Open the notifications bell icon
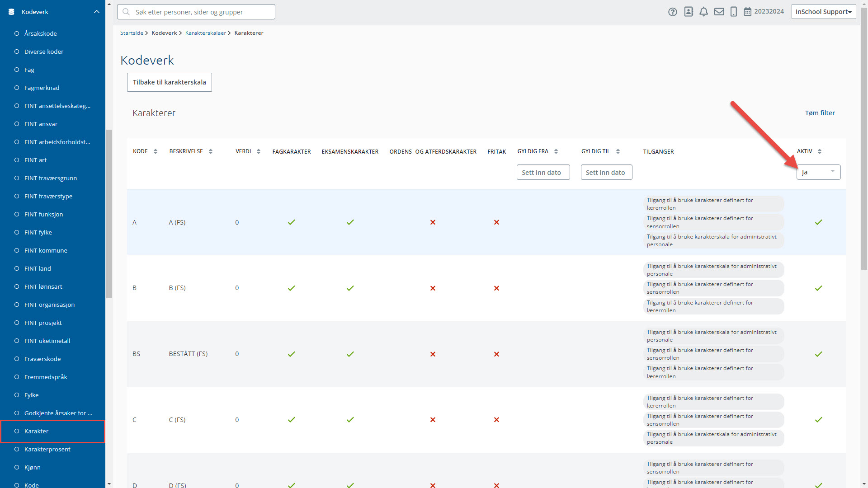The height and width of the screenshot is (488, 868). 703,12
